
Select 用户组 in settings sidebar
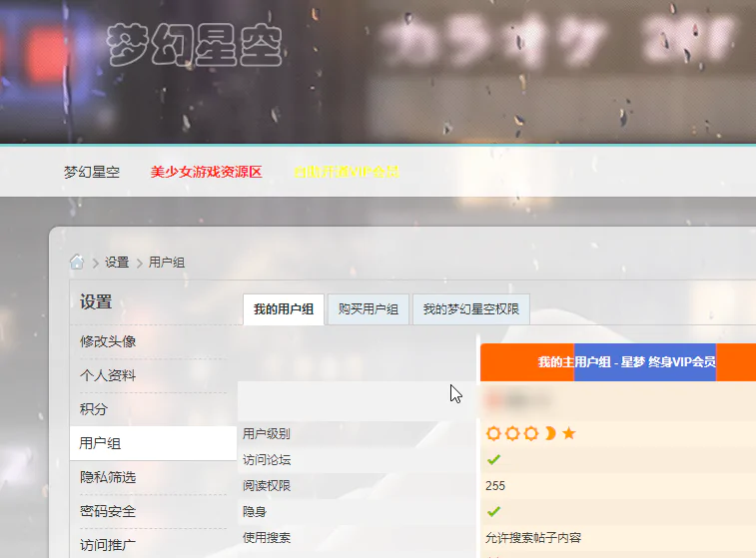[153, 443]
